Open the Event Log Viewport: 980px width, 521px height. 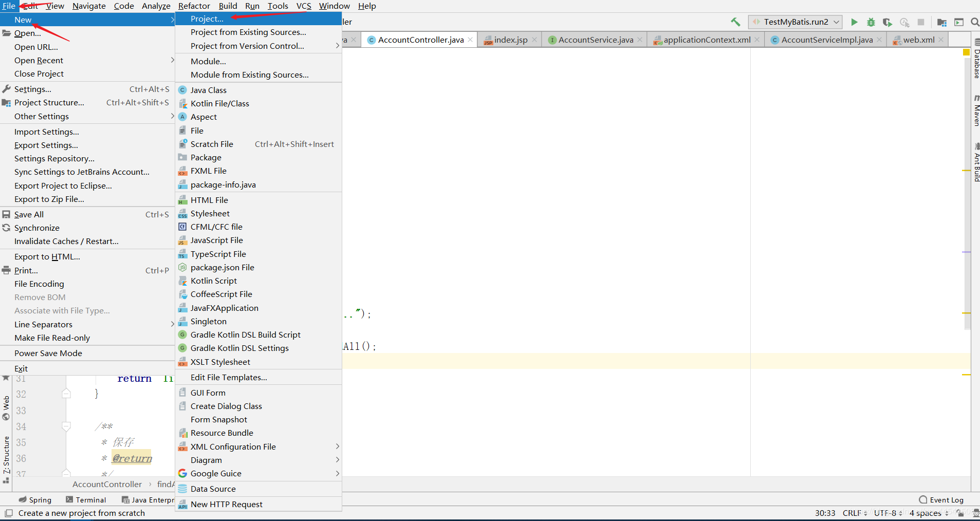(x=941, y=500)
